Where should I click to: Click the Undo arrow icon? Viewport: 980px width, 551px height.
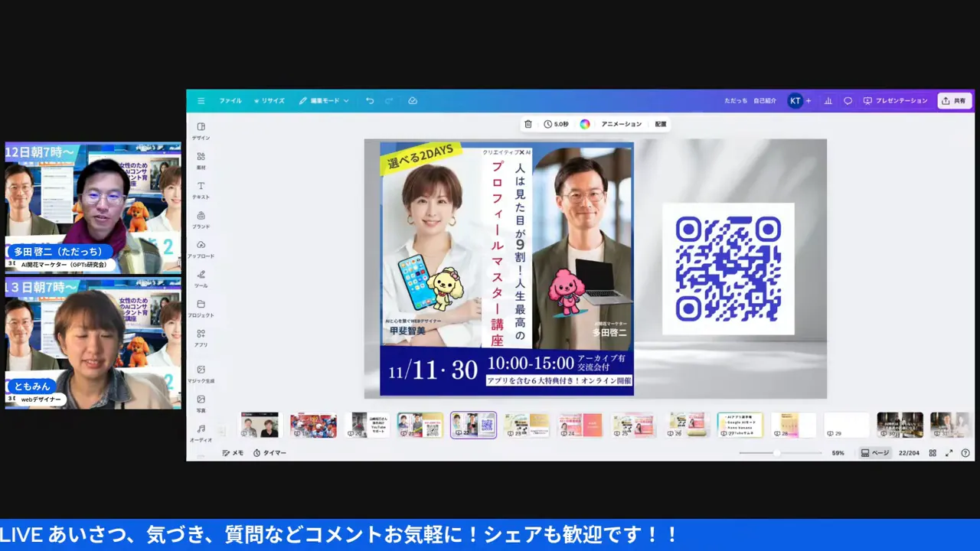coord(368,100)
